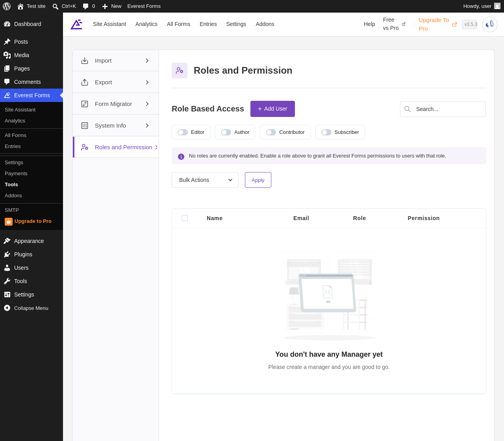Open SMTP in Everest Forms submenu
This screenshot has height=441, width=504.
[x=12, y=210]
